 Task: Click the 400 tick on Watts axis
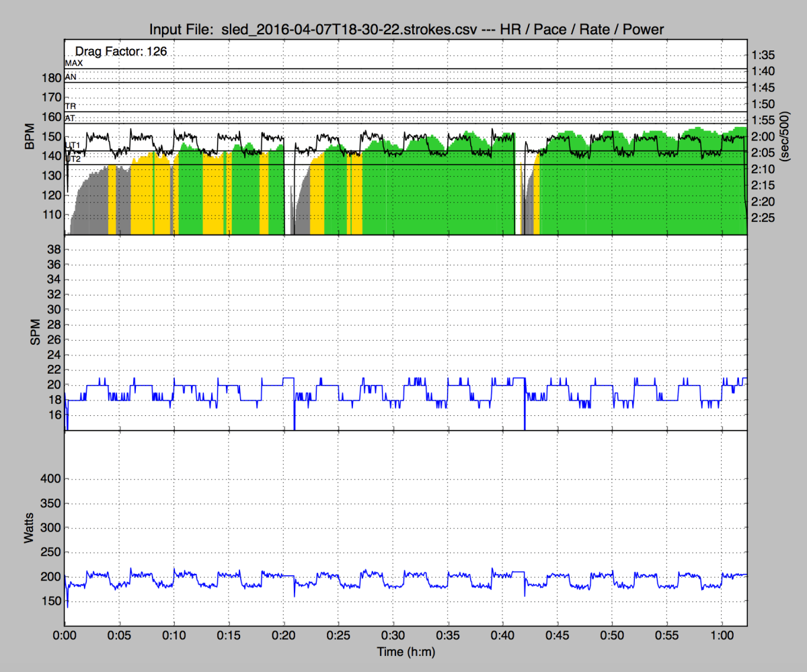pos(50,479)
